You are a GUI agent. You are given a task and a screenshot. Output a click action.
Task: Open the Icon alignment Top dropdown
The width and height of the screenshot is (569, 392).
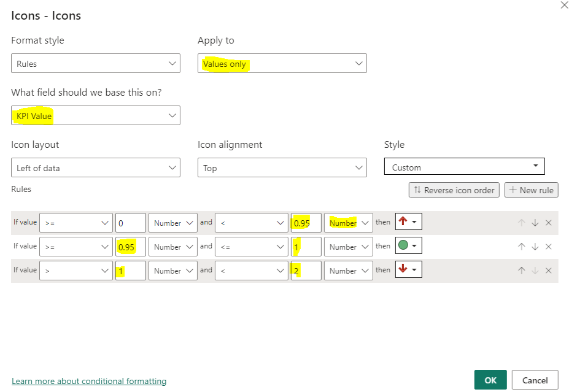click(282, 168)
